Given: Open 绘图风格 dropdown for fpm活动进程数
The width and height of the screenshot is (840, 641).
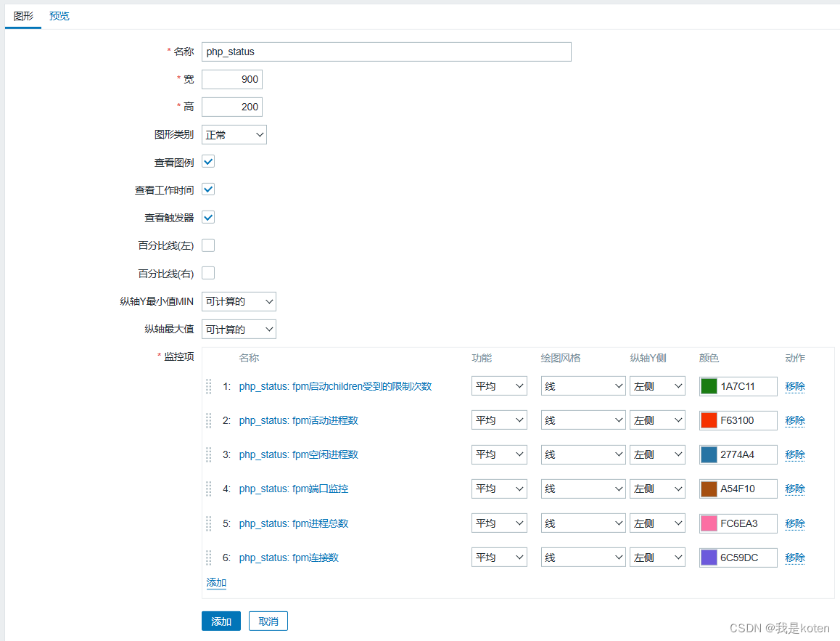Looking at the screenshot, I should 582,420.
